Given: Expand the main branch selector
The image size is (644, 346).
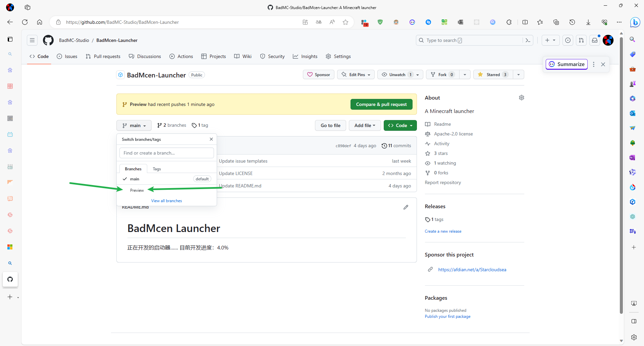Looking at the screenshot, I should coord(134,125).
